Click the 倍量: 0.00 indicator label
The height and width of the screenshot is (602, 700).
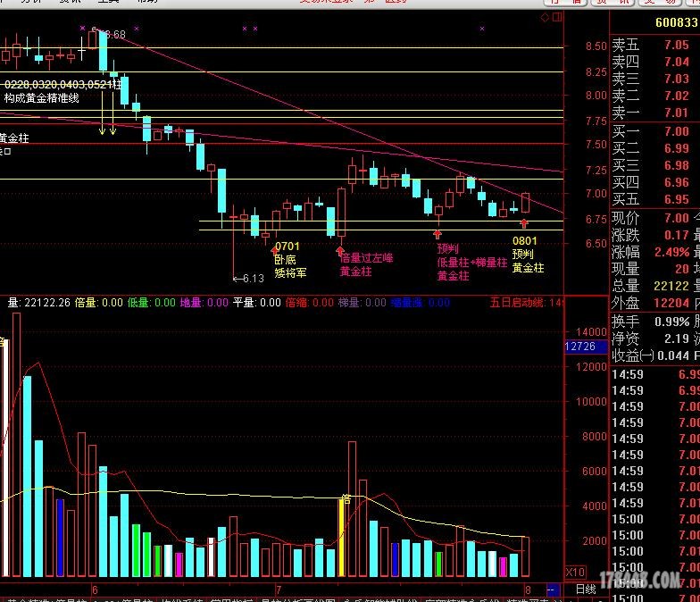(x=99, y=303)
